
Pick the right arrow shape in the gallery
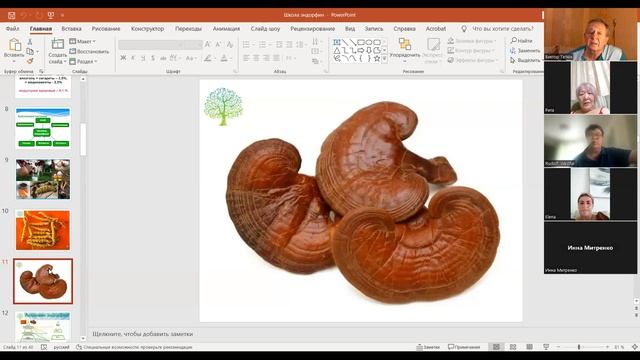[x=361, y=50]
